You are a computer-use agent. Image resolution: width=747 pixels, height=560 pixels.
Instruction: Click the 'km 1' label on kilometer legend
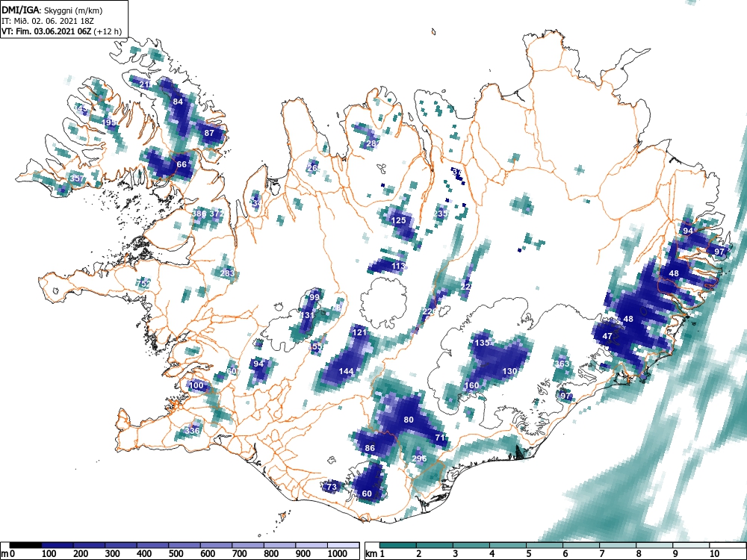(x=375, y=554)
